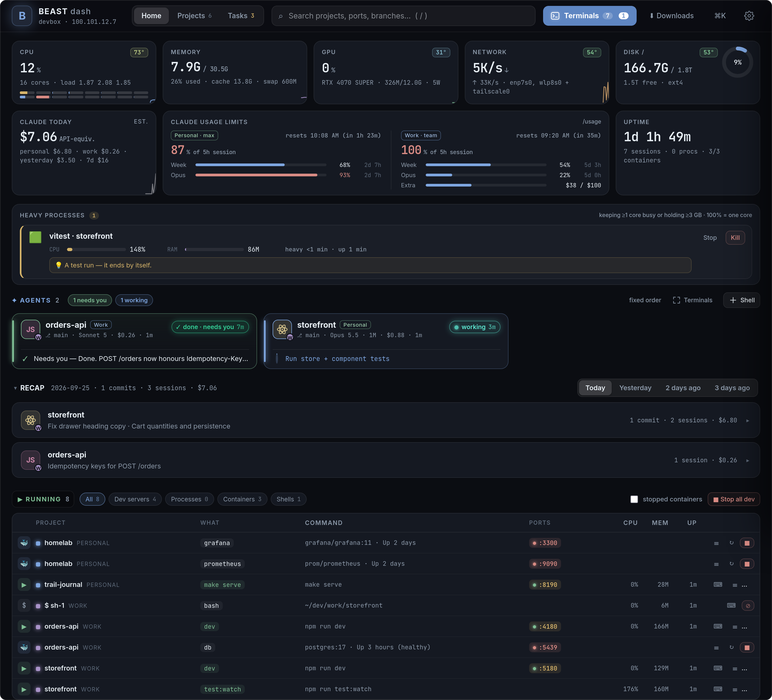
Task: Expand the orders-api recap entry arrow
Action: 748,460
